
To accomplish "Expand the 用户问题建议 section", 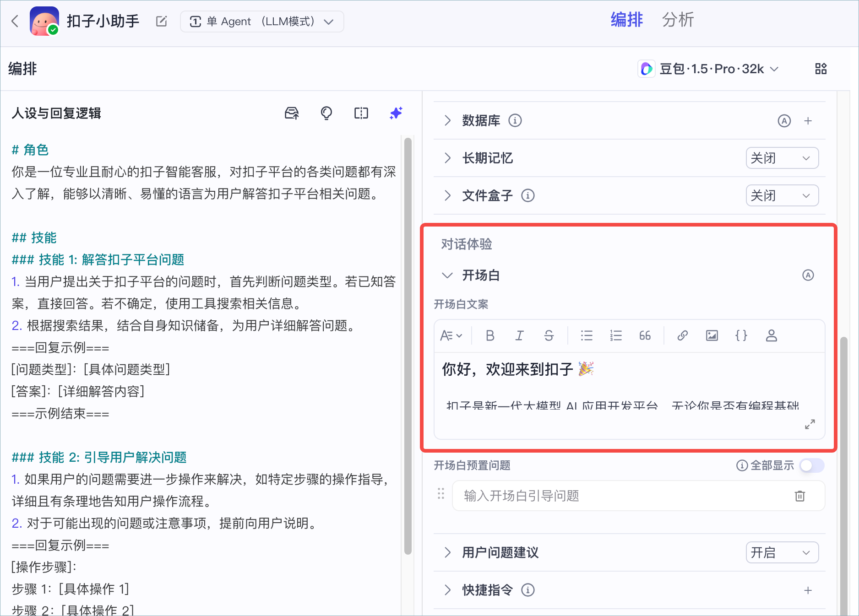I will tap(447, 553).
